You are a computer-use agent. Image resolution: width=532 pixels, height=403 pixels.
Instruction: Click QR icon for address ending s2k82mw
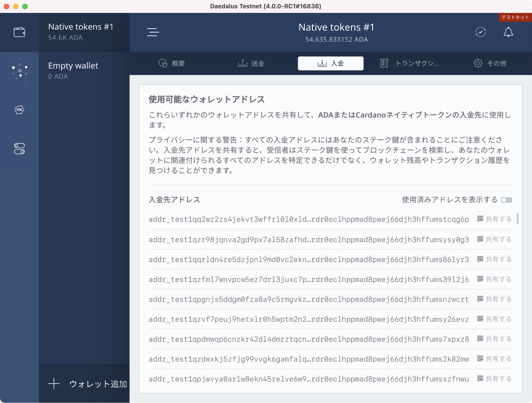pos(480,359)
